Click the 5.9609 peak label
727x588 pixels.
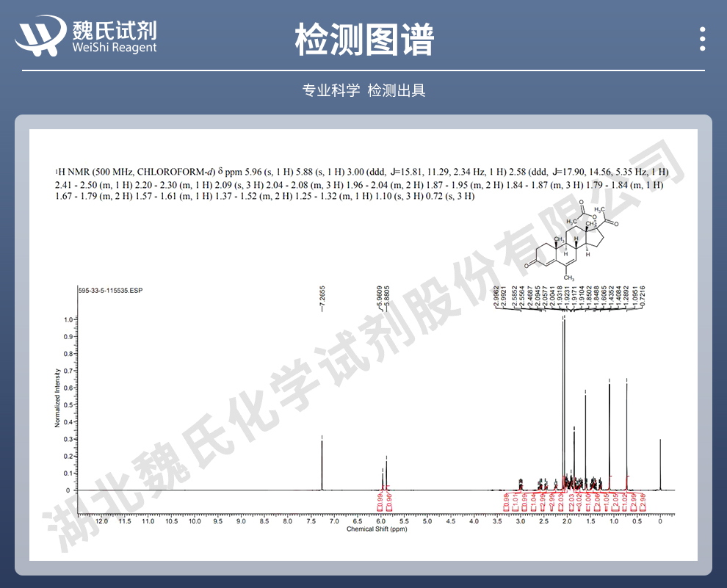pyautogui.click(x=380, y=300)
